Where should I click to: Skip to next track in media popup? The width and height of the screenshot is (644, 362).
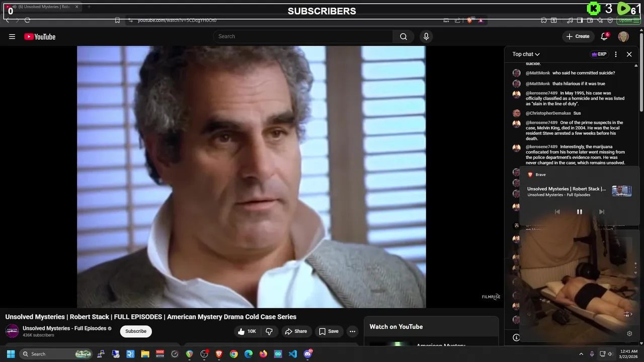(601, 212)
